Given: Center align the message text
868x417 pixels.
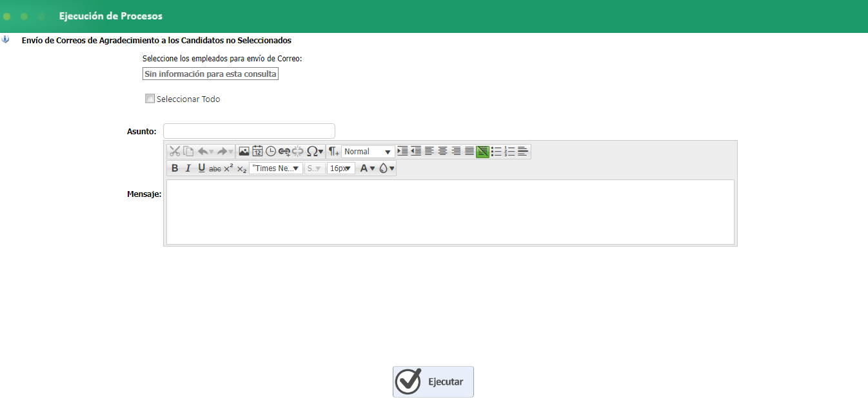Looking at the screenshot, I should pos(443,152).
